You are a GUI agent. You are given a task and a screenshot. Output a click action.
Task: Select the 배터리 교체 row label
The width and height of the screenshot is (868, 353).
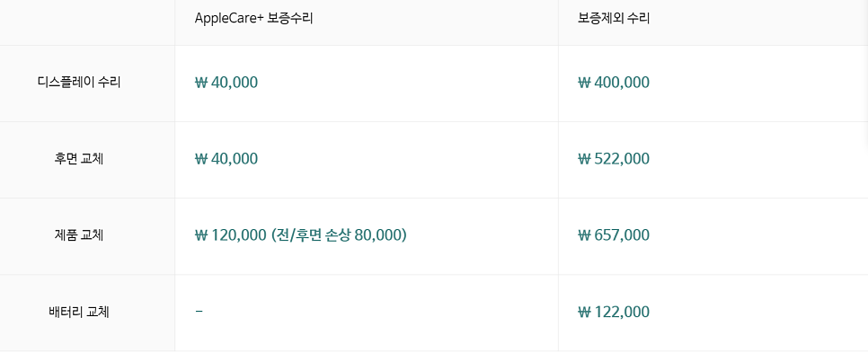(79, 312)
